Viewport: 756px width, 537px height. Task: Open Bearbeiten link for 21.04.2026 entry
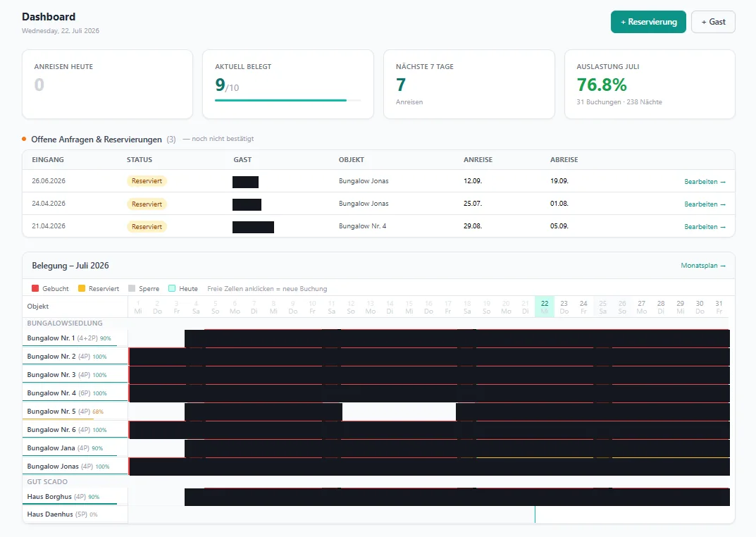705,226
